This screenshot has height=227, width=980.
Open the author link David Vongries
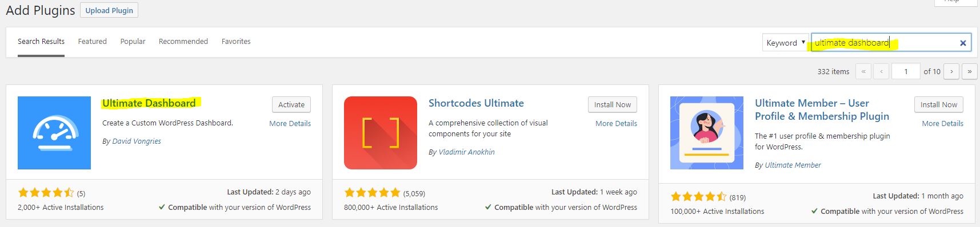[x=137, y=141]
